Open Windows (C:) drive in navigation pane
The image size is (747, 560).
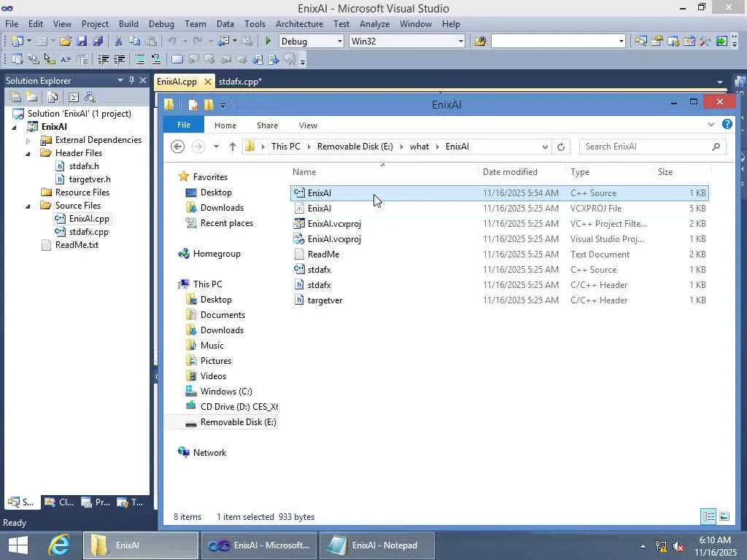[226, 392]
